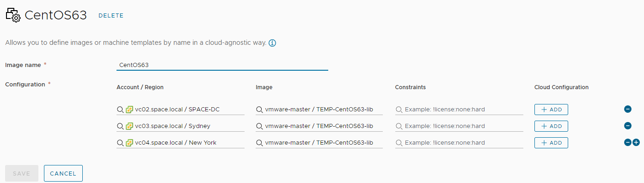The image size is (644, 183).
Task: Click the SAVE button
Action: [22, 173]
